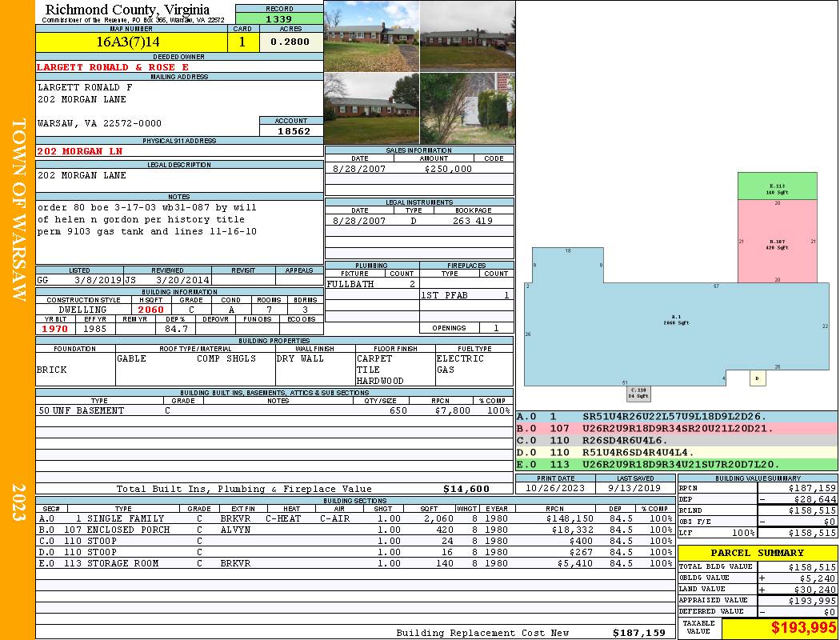840x640 pixels.
Task: Click the total built-ins value $14,600
Action: pos(466,489)
